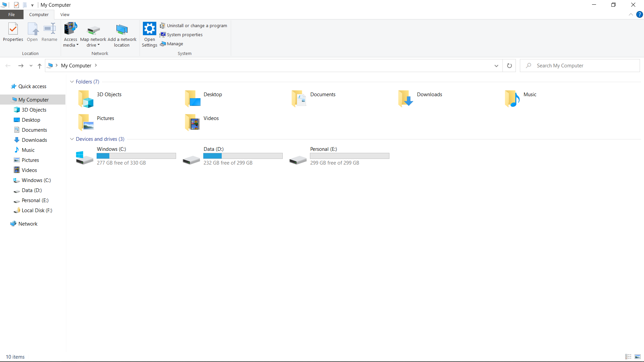Click the Open ribbon icon

[32, 32]
